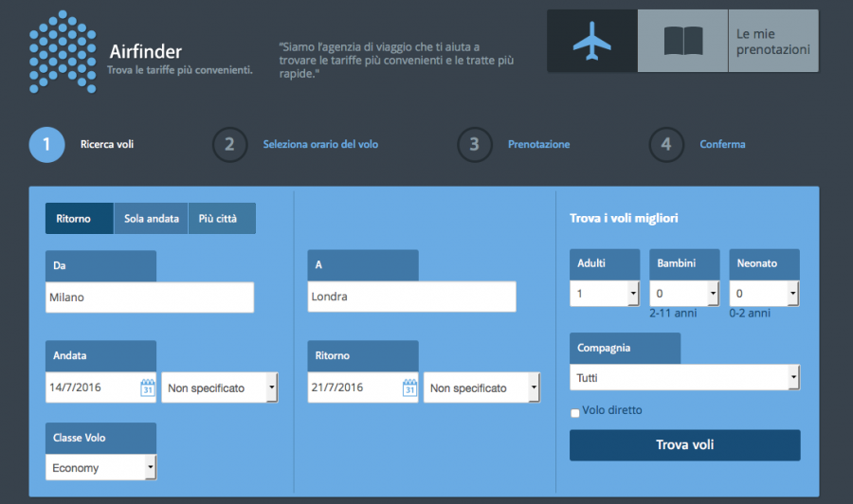
Task: Open the Andata calendar icon
Action: [x=148, y=387]
